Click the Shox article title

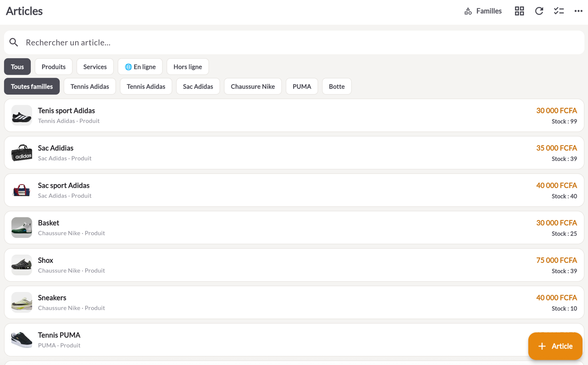(45, 260)
